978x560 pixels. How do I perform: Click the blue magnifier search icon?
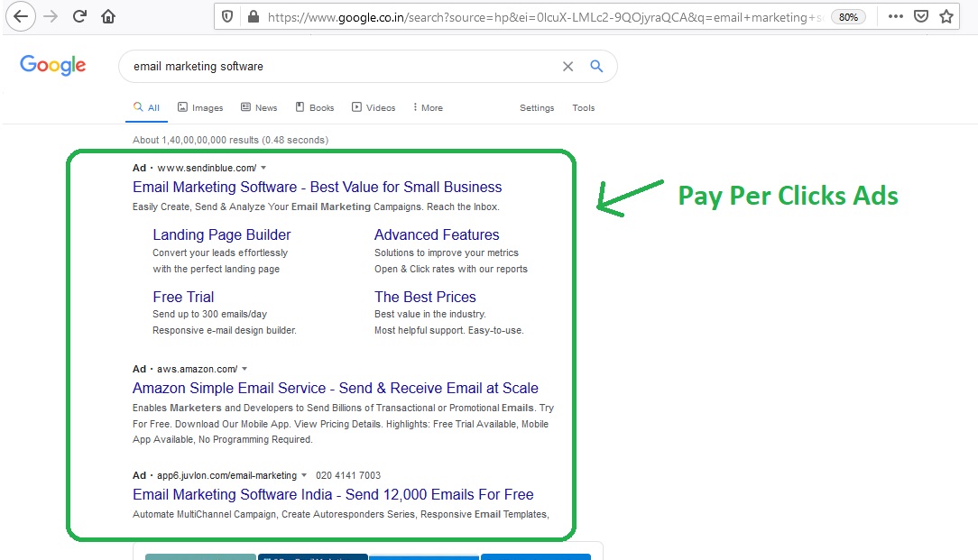[595, 66]
